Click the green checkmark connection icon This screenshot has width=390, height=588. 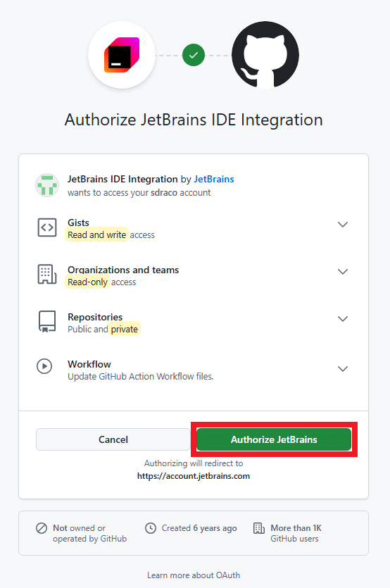194,55
